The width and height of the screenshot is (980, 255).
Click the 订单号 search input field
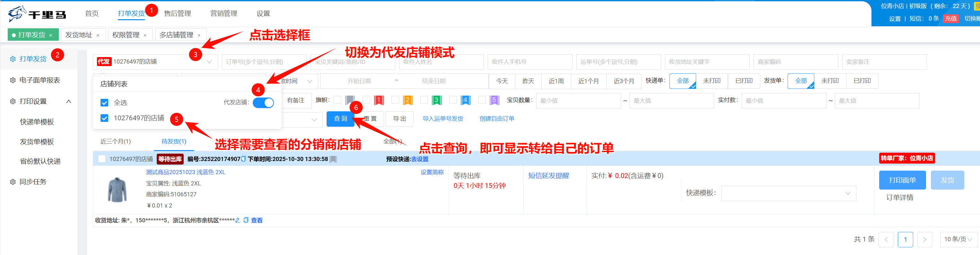(x=264, y=62)
